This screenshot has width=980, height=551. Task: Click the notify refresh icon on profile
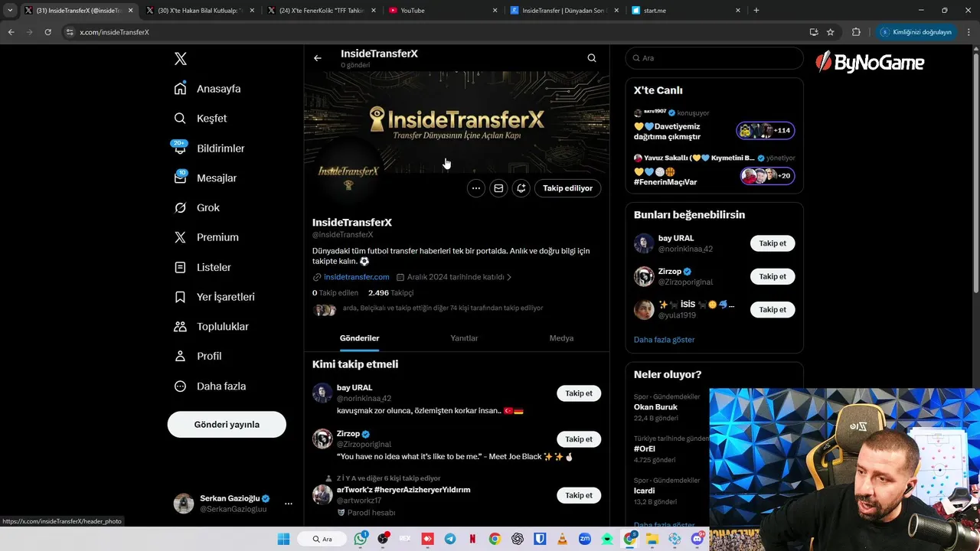[x=521, y=188]
